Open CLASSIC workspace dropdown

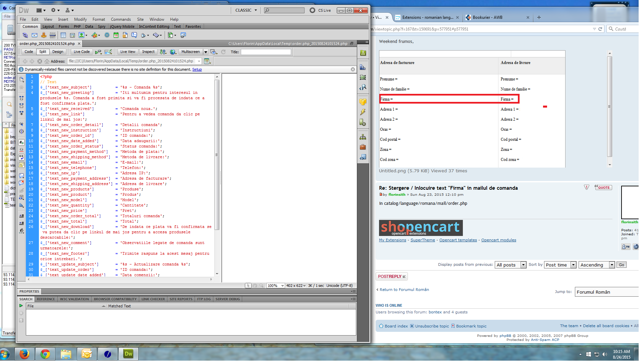point(246,10)
